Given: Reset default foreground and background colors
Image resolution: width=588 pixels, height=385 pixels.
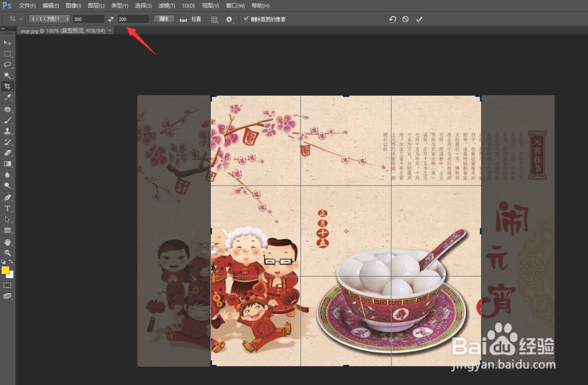Looking at the screenshot, I should pyautogui.click(x=4, y=262).
